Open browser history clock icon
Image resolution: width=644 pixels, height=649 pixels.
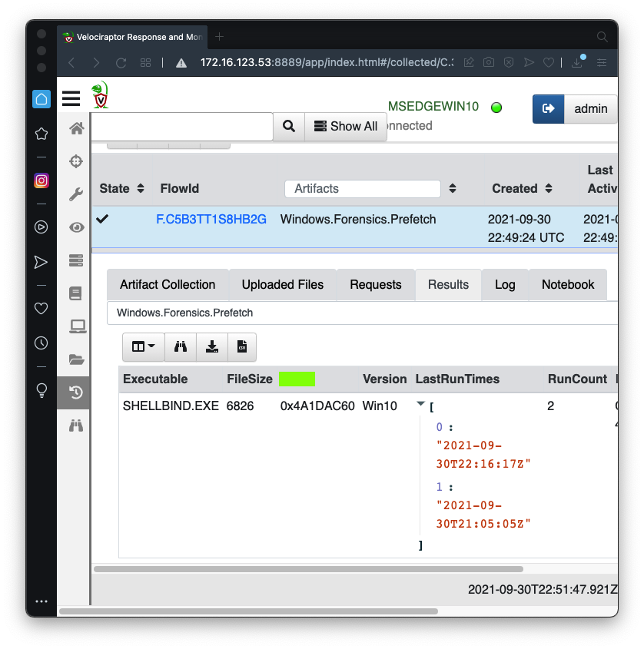(x=41, y=343)
